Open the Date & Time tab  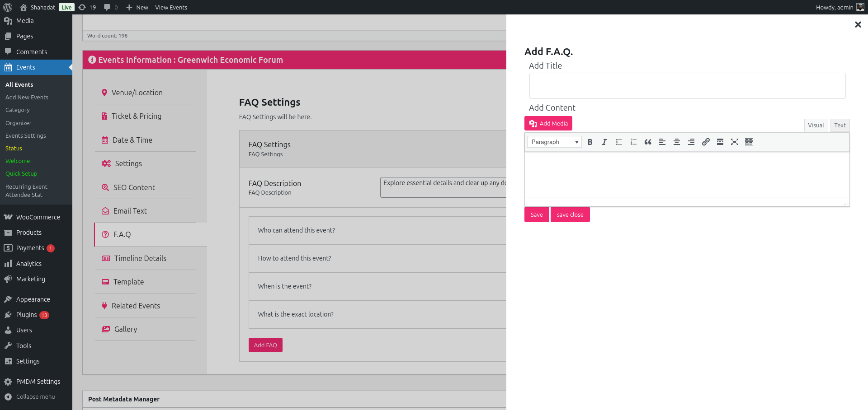pyautogui.click(x=145, y=140)
